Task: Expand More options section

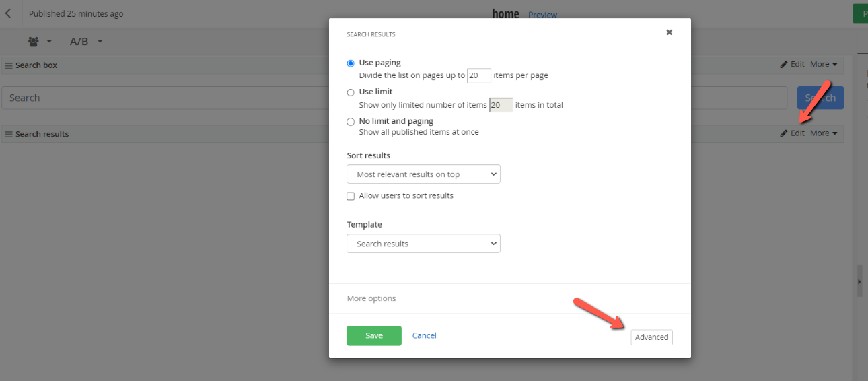Action: (371, 298)
